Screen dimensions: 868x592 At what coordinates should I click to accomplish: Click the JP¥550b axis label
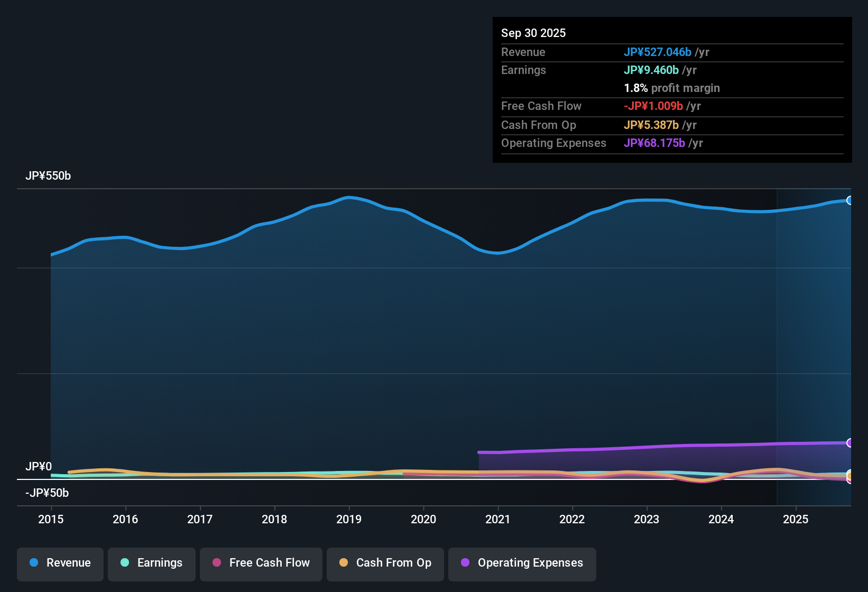tap(49, 175)
